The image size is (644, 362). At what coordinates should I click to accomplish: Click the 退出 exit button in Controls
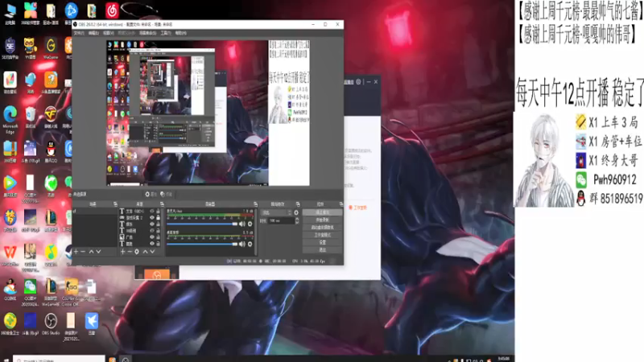click(x=323, y=249)
